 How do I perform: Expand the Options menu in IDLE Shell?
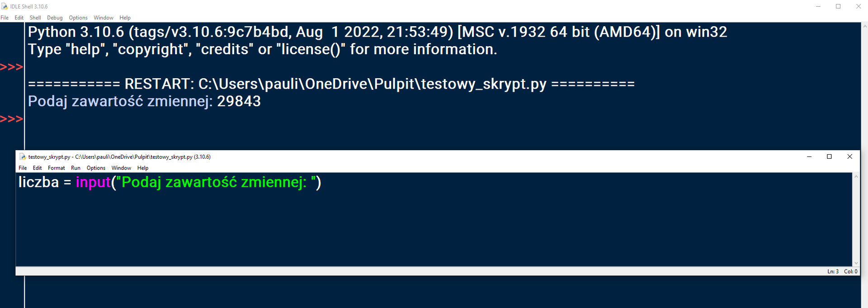coord(78,18)
